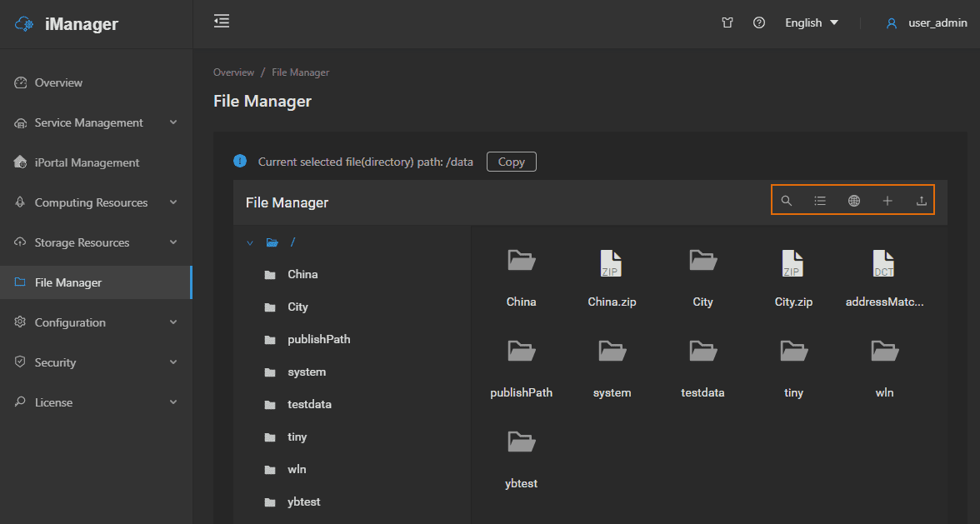The image size is (980, 524).
Task: Switch to list view icon
Action: point(820,201)
